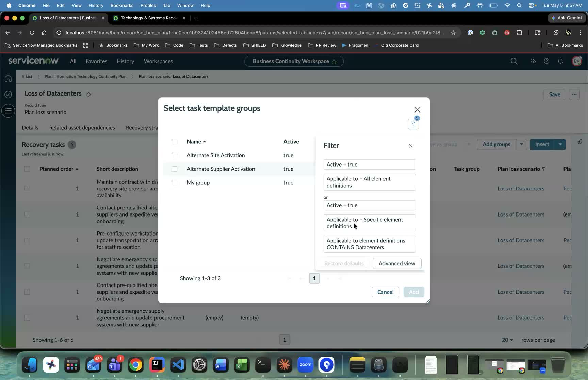Screen dimensions: 588x380
Task: Open the History menu in ServiceNow
Action: pyautogui.click(x=125, y=61)
